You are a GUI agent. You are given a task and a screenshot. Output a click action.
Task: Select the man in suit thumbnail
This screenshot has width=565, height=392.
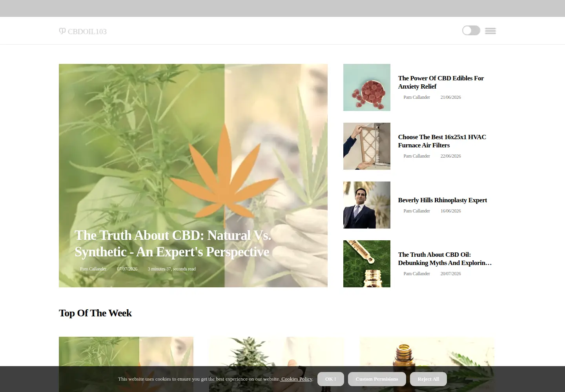367,205
